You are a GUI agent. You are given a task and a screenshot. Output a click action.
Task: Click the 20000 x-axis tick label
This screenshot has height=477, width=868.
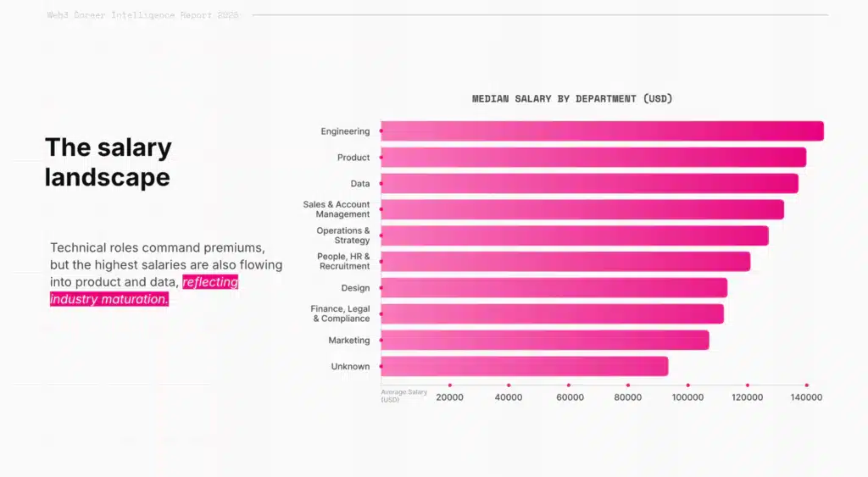click(449, 397)
